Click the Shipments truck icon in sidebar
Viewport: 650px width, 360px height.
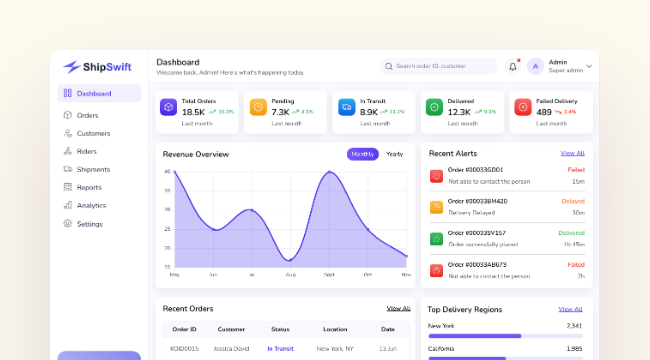[x=68, y=169]
